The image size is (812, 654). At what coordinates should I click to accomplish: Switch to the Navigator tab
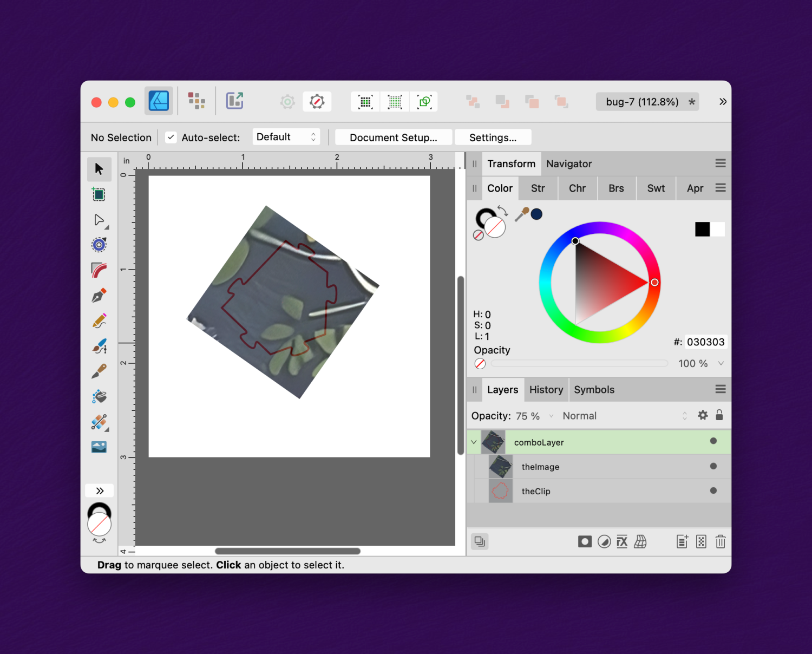[569, 163]
